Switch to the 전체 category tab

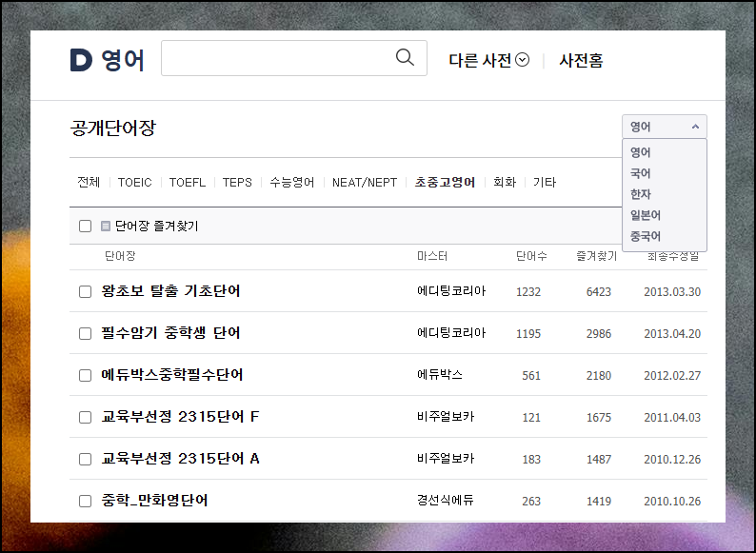[89, 182]
